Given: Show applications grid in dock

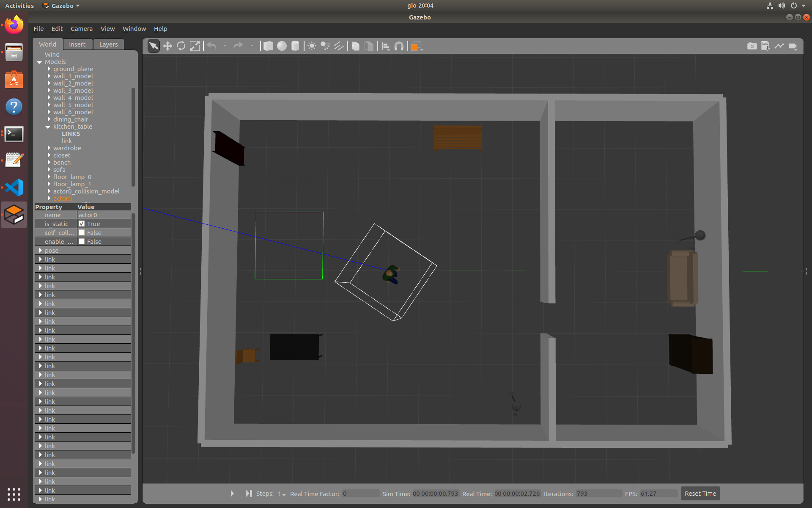Looking at the screenshot, I should 14,494.
